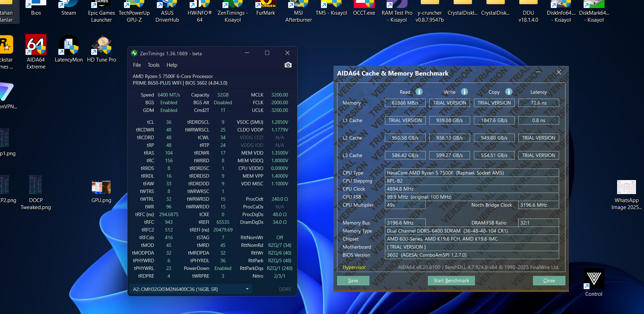
Task: Click the Memory Latency value 72.6 ns
Action: [x=539, y=103]
